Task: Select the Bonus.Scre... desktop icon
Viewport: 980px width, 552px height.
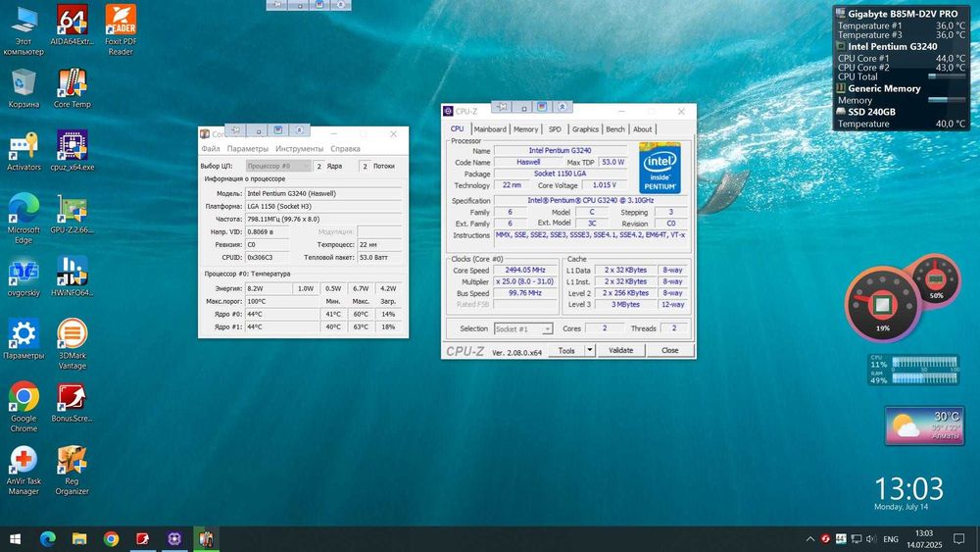Action: [x=72, y=403]
